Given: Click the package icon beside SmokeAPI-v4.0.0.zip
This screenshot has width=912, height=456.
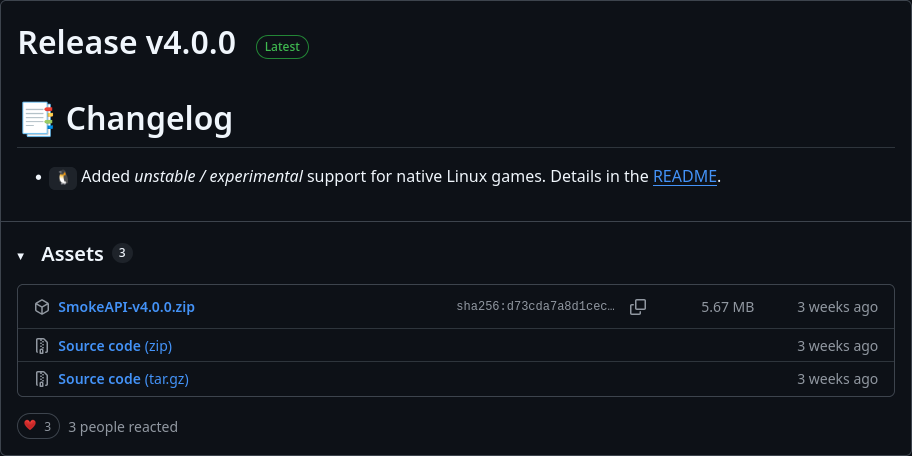Looking at the screenshot, I should 42,307.
